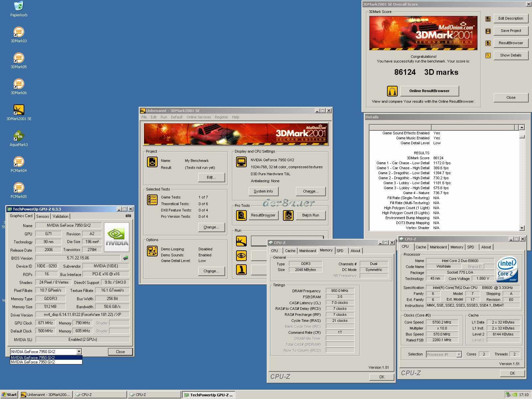Image resolution: width=532 pixels, height=399 pixels.
Task: Click the Batch Run button
Action: coord(311,215)
